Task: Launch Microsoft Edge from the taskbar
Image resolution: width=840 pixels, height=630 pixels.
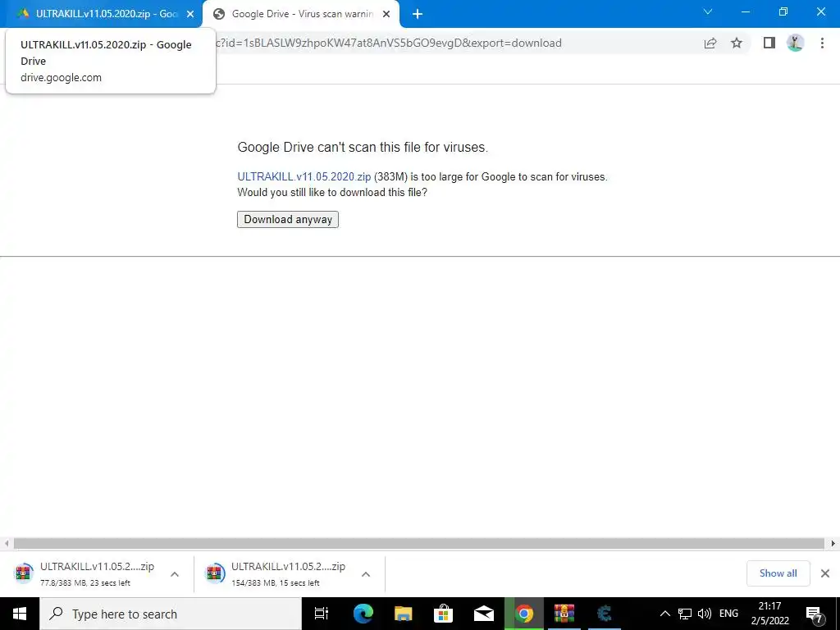Action: click(x=363, y=614)
